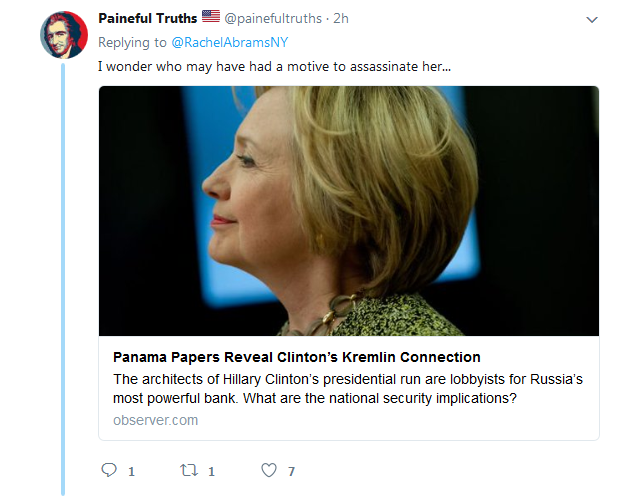The image size is (639, 497).
Task: Click the 2h tweet timestamp
Action: tap(343, 18)
